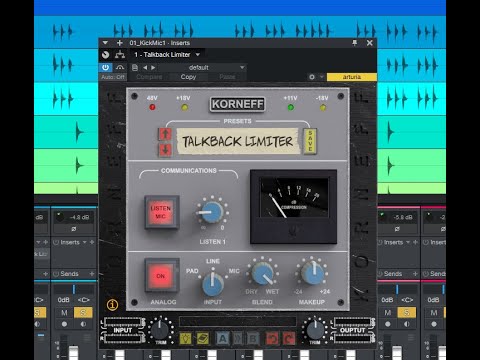Screen dimensions: 480x360
Task: Add an insert on the -4.8 dB channel
Action: (92, 242)
